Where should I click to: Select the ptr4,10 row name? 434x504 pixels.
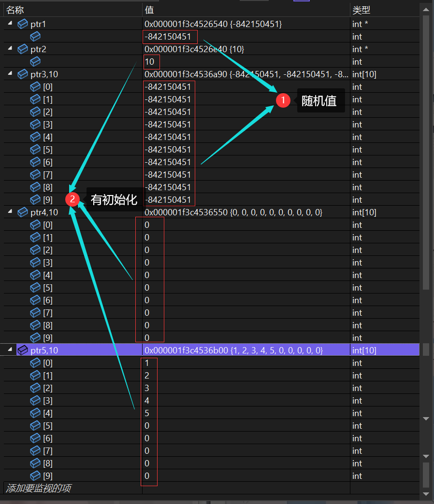click(44, 212)
